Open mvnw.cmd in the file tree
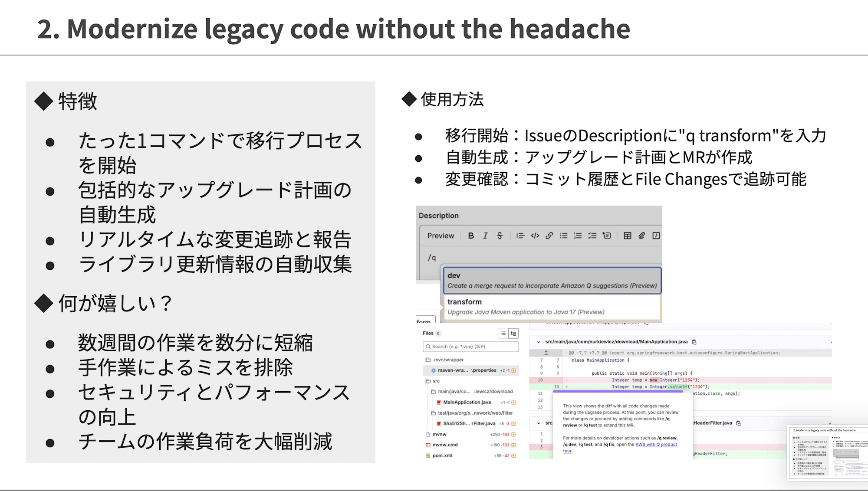 [445, 445]
